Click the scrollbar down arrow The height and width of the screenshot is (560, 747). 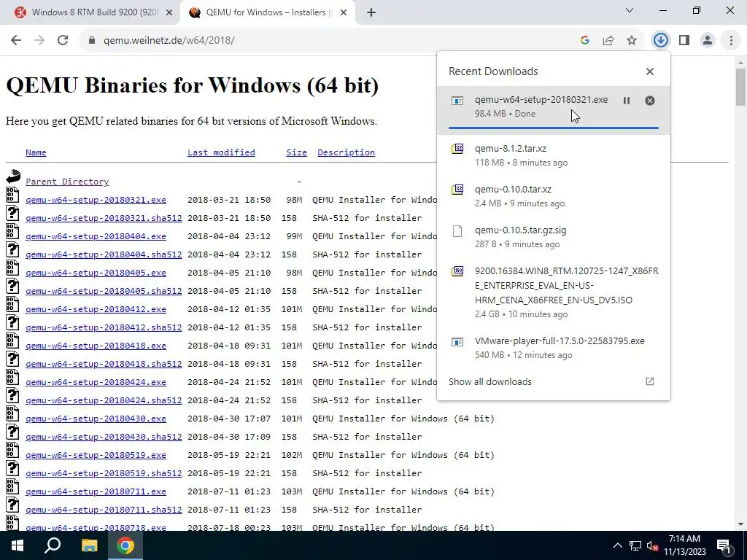[x=740, y=524]
